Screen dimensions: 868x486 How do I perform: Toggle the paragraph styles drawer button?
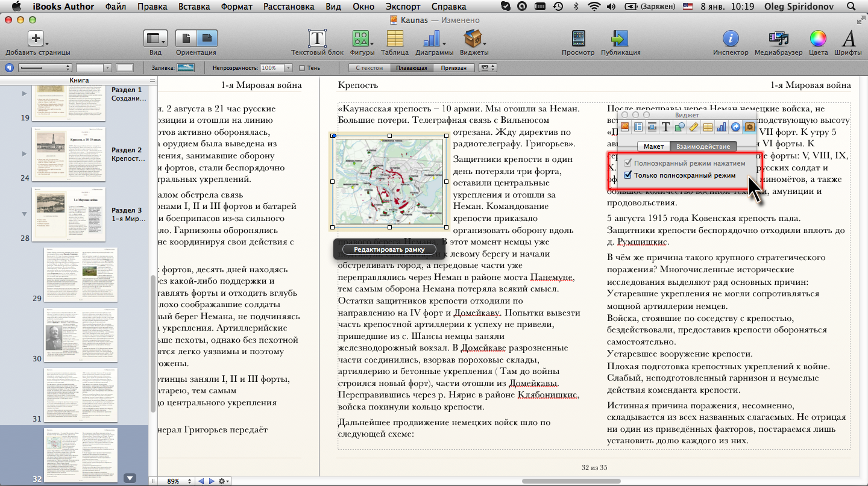[x=8, y=68]
